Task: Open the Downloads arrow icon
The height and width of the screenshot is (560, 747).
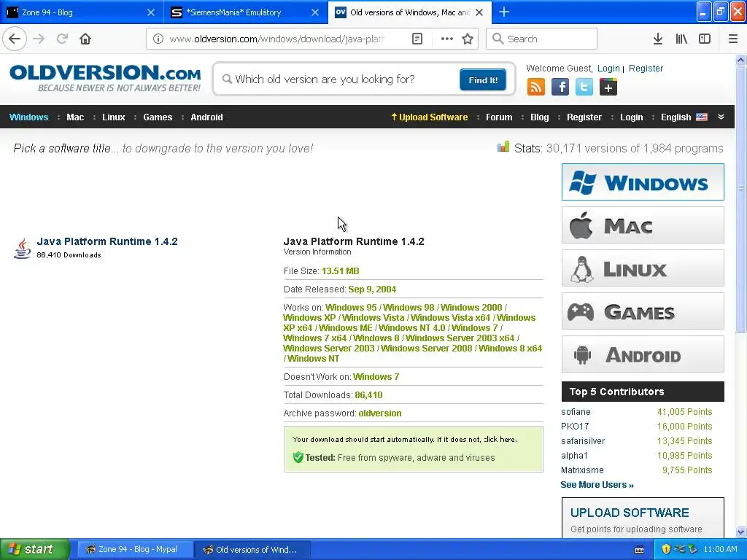Action: [658, 39]
